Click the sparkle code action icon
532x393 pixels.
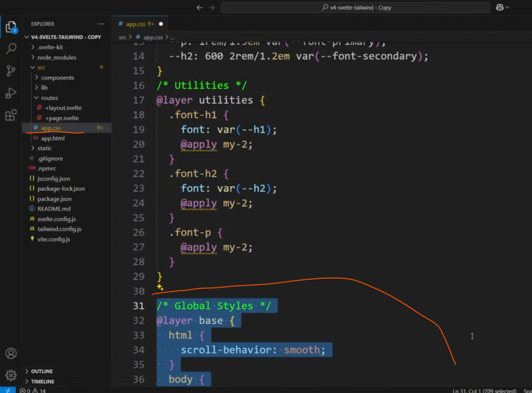(x=160, y=287)
